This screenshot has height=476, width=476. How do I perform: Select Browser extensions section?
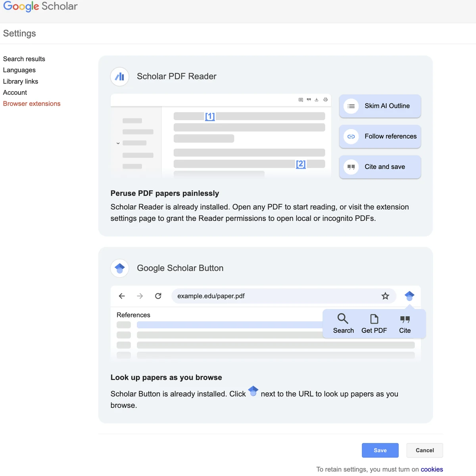coord(32,104)
